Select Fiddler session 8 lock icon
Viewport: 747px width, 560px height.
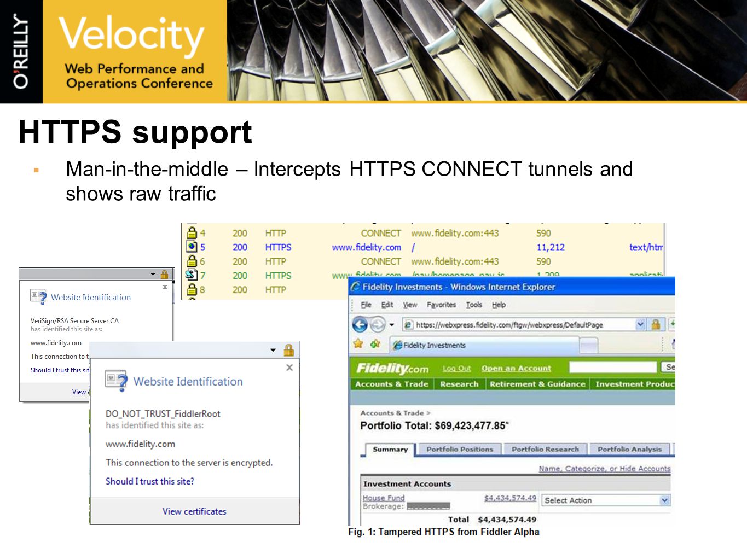192,289
